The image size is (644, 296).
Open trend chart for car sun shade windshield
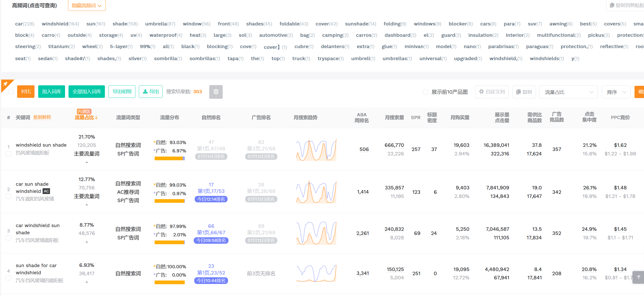(x=316, y=192)
